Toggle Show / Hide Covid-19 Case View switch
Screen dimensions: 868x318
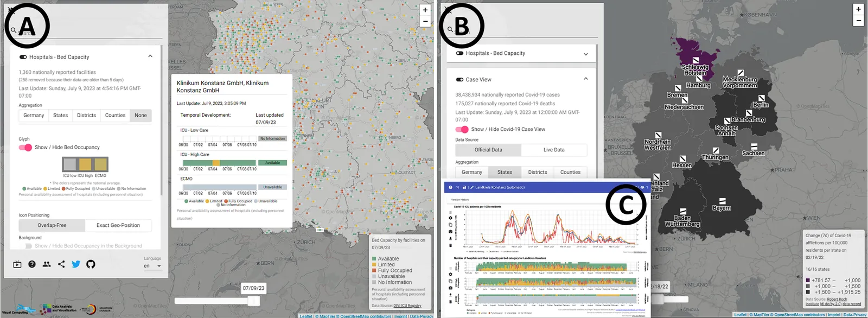[462, 129]
